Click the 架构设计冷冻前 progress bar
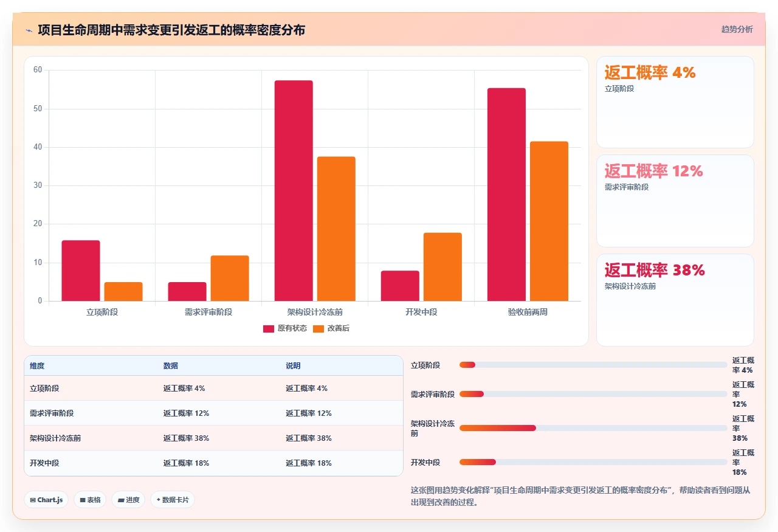 coord(593,428)
